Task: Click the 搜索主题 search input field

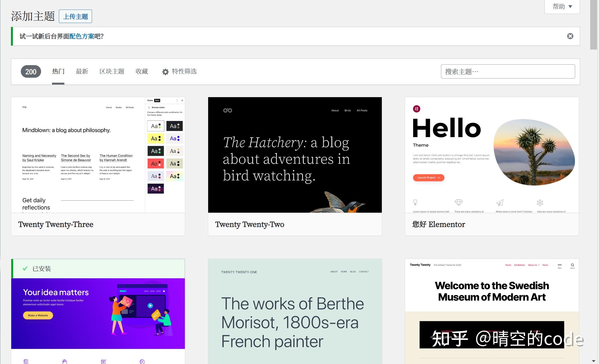Action: pyautogui.click(x=508, y=71)
